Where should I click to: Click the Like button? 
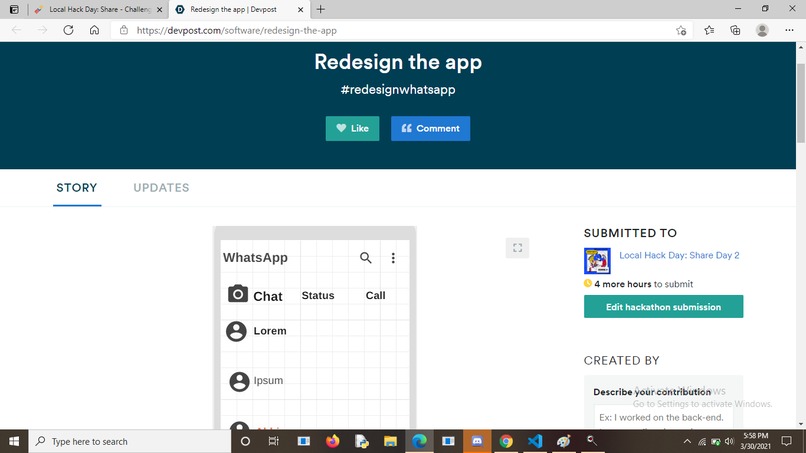[352, 129]
